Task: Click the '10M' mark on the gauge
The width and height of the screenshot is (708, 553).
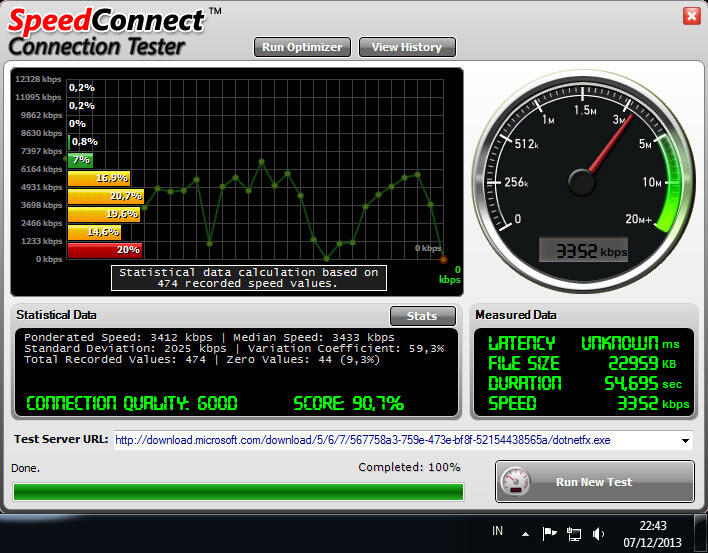Action: 652,182
